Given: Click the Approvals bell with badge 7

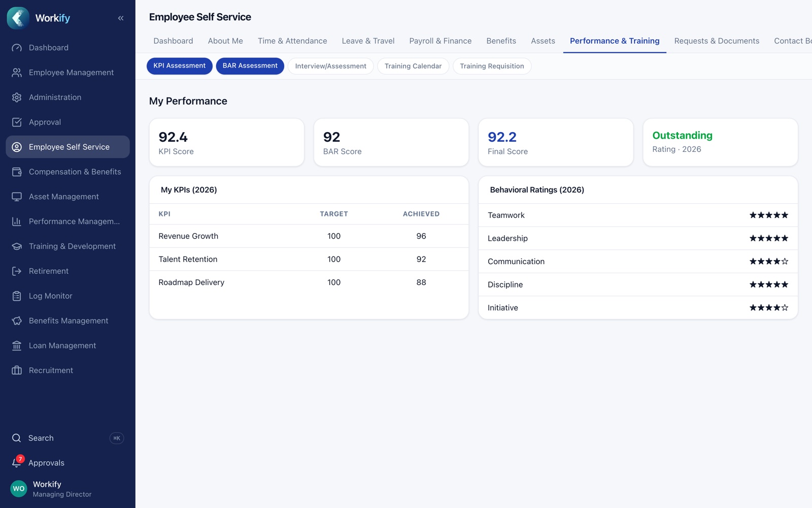Looking at the screenshot, I should click(x=17, y=461).
